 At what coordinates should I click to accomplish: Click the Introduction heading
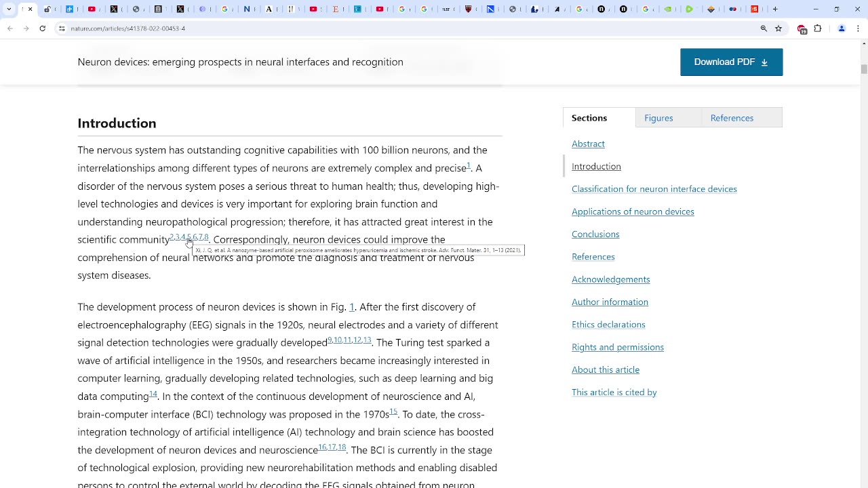117,123
